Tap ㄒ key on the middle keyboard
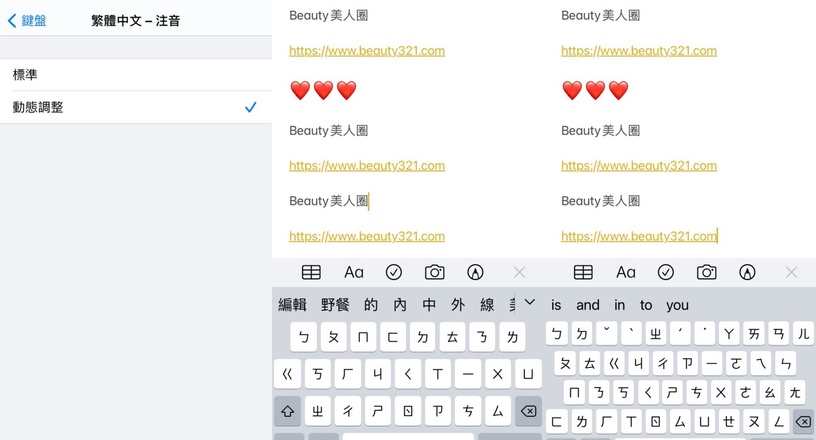The image size is (816, 440). click(438, 374)
